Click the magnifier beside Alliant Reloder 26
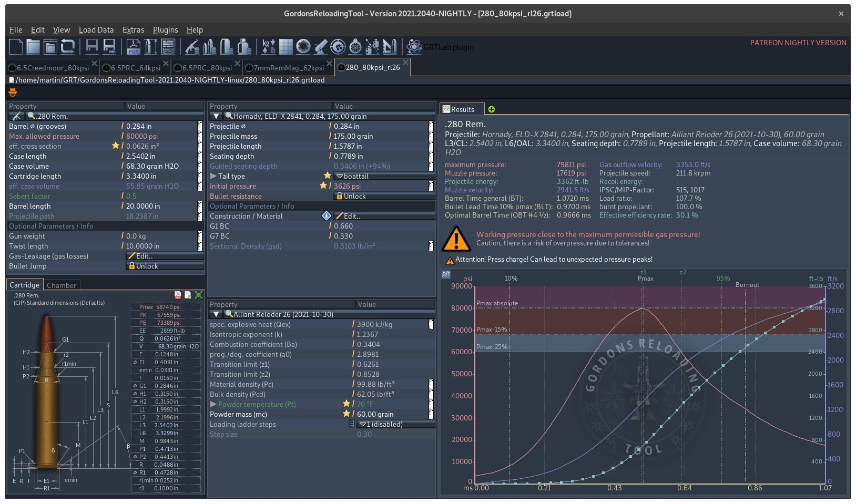This screenshot has width=856, height=504. (229, 314)
